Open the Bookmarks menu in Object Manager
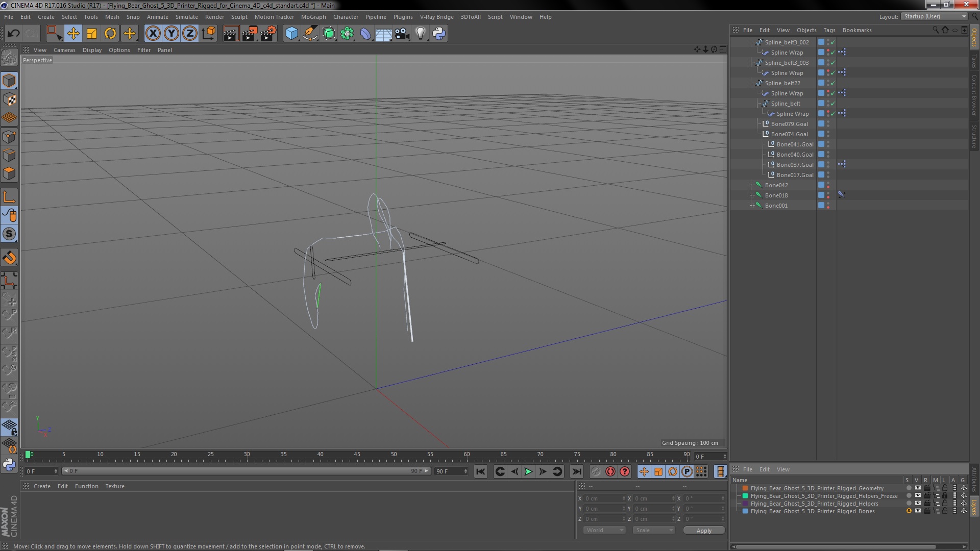The image size is (980, 551). pos(856,30)
